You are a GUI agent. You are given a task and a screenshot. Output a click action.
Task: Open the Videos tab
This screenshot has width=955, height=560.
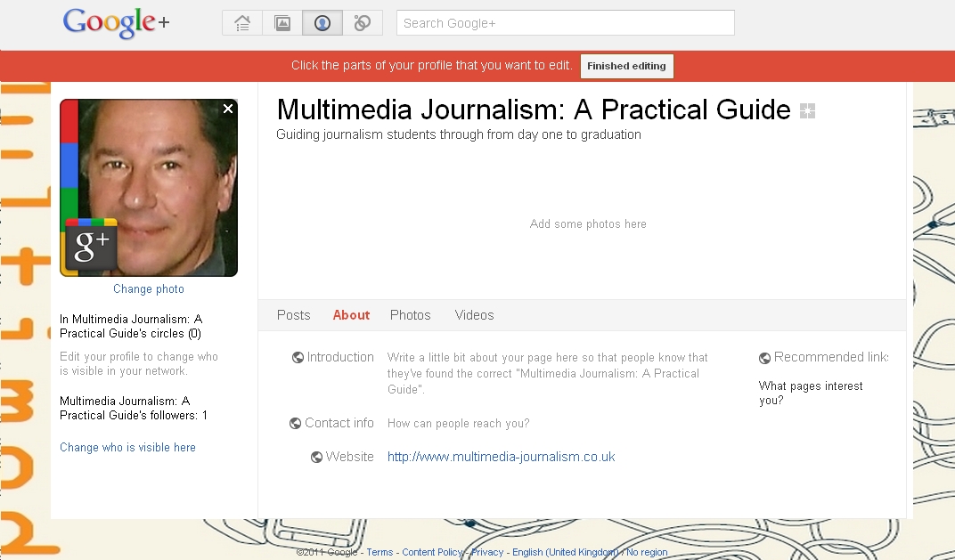[x=475, y=315]
